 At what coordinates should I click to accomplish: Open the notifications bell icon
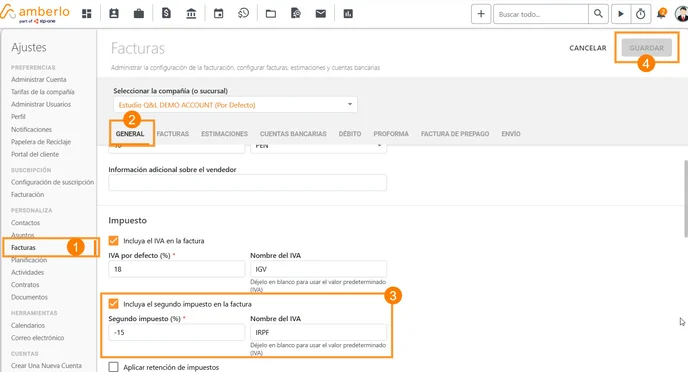click(661, 14)
